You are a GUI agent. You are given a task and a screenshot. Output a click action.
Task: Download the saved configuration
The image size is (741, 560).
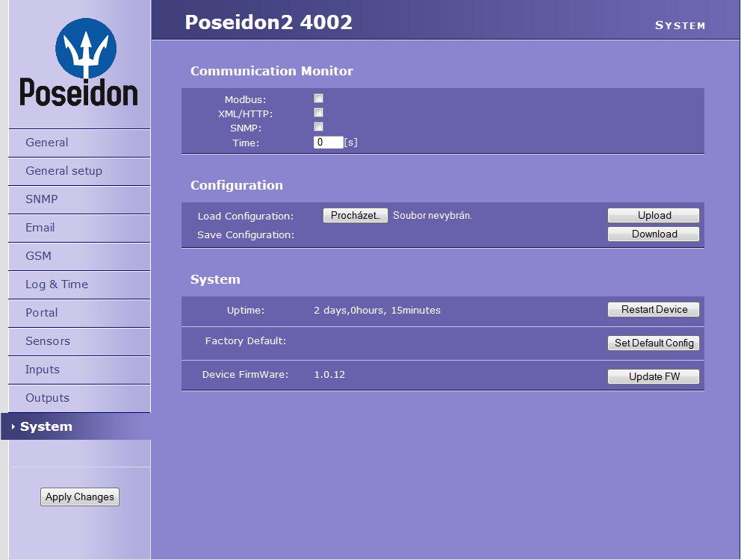click(x=654, y=234)
